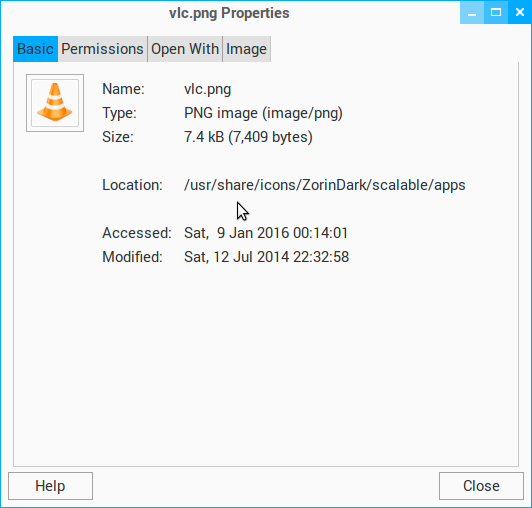
Task: Go to the Image tab
Action: point(246,49)
